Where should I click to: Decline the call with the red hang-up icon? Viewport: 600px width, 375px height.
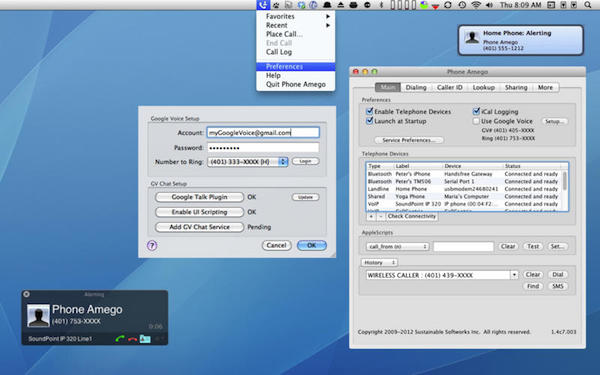132,339
